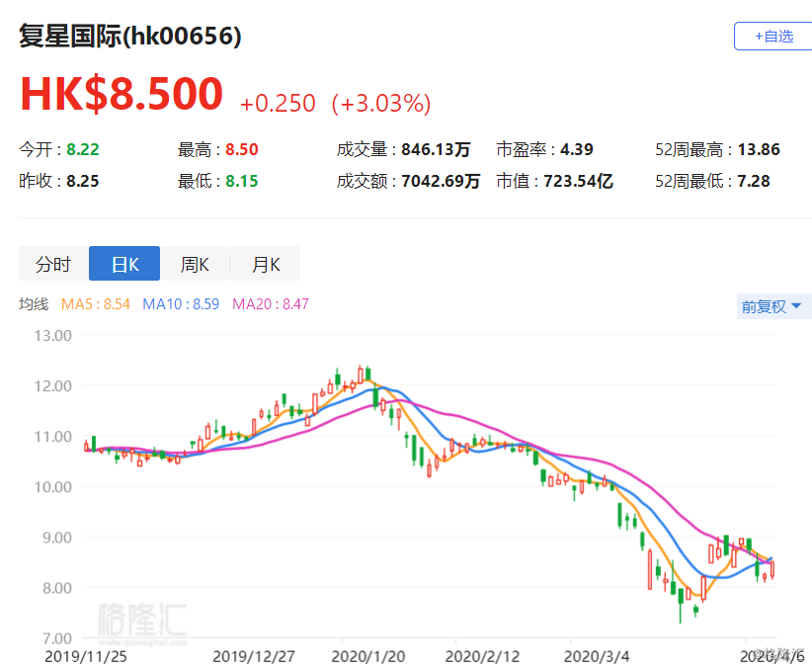Click the 12.00 price axis label
812x668 pixels.
[x=52, y=386]
